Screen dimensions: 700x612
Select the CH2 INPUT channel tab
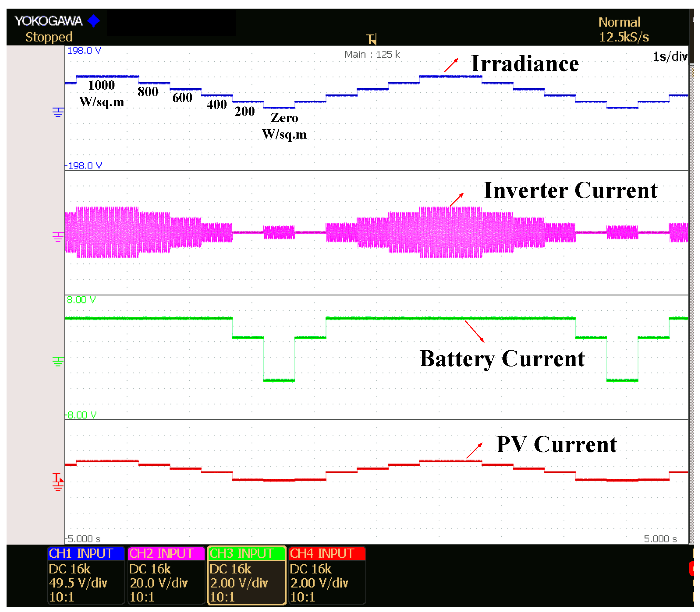tap(166, 554)
